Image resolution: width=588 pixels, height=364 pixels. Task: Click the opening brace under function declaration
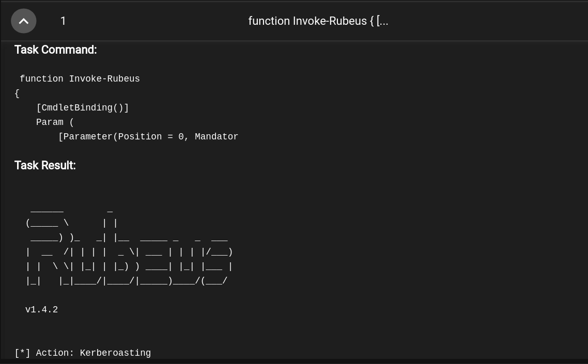[x=17, y=93]
